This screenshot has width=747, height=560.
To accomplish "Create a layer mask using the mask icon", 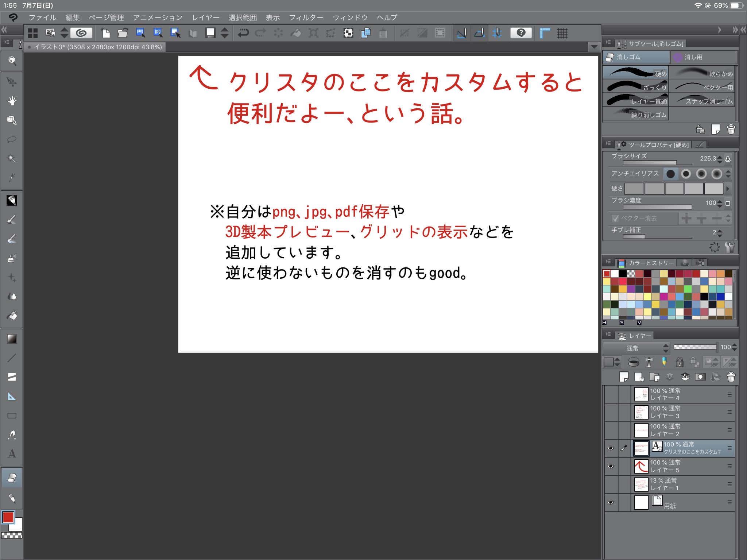I will (700, 377).
